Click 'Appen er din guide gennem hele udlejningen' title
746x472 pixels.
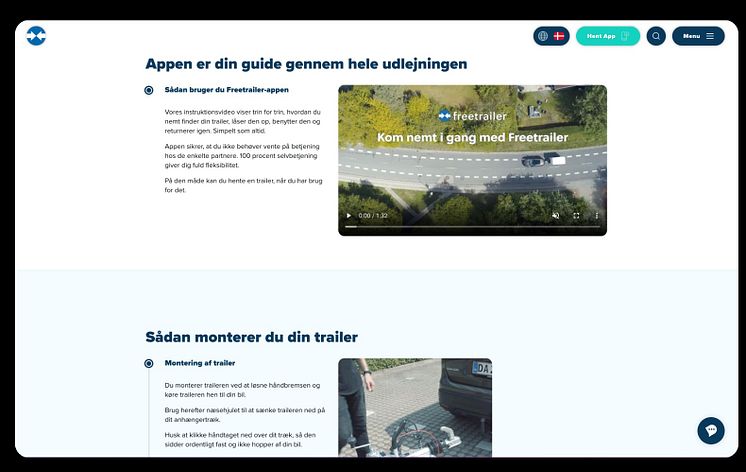tap(306, 64)
